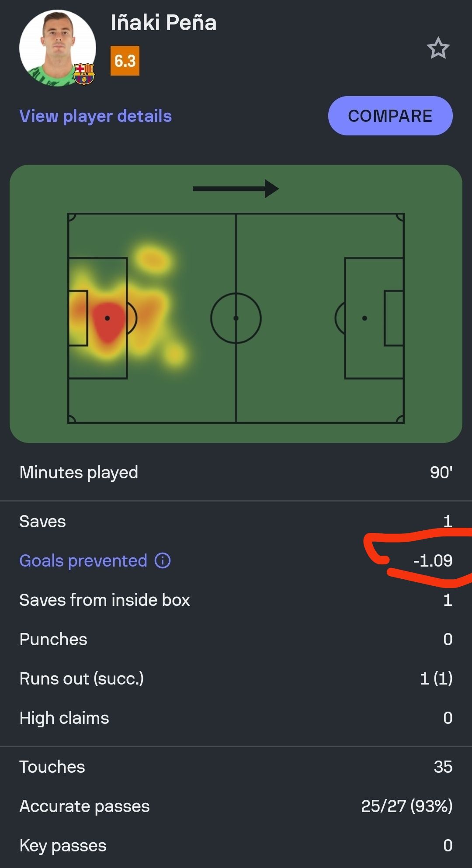This screenshot has height=868, width=472.
Task: Open Iñaki Peña's profile photo
Action: [58, 48]
